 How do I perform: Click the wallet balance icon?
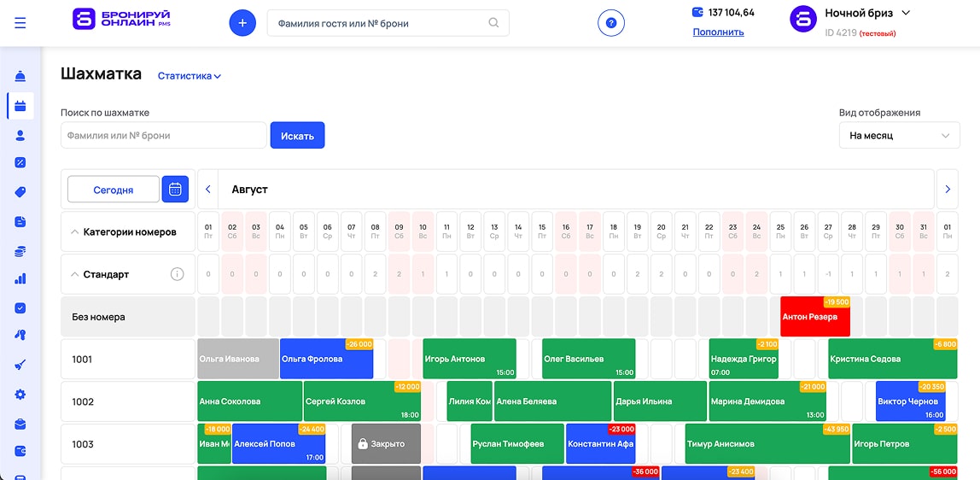click(x=697, y=12)
